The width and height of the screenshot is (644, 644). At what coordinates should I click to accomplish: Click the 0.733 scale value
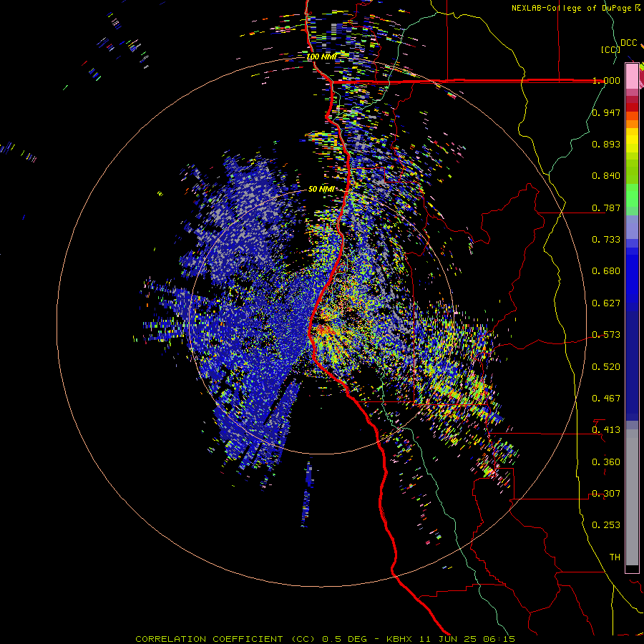click(606, 240)
